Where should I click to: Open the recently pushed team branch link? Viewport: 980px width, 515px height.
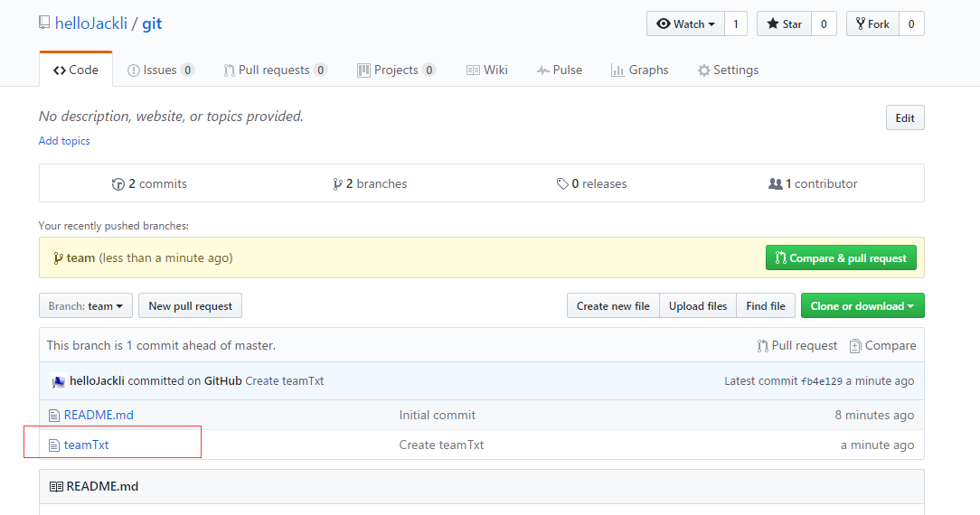80,257
